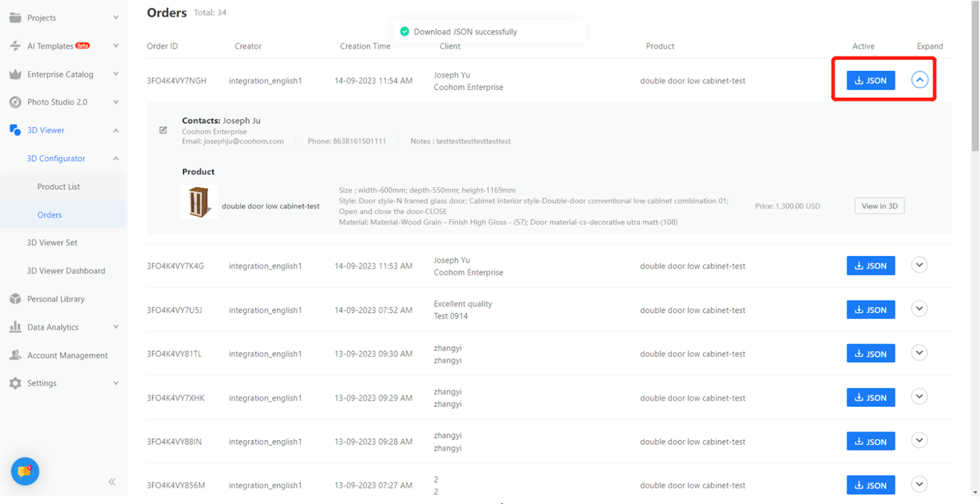980x504 pixels.
Task: Open Product List in sidebar
Action: coord(59,187)
